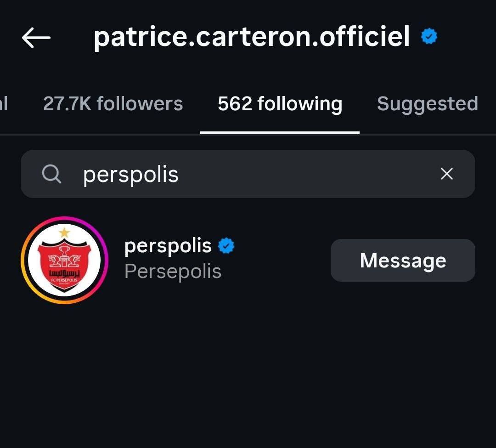Click the typed "perspolis" search text
The image size is (496, 448).
click(131, 175)
